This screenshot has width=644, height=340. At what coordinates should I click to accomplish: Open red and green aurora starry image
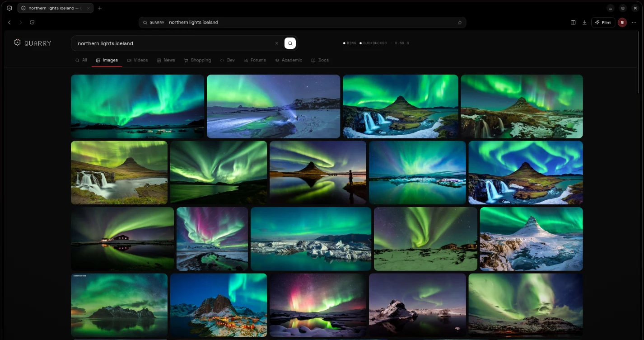(318, 305)
